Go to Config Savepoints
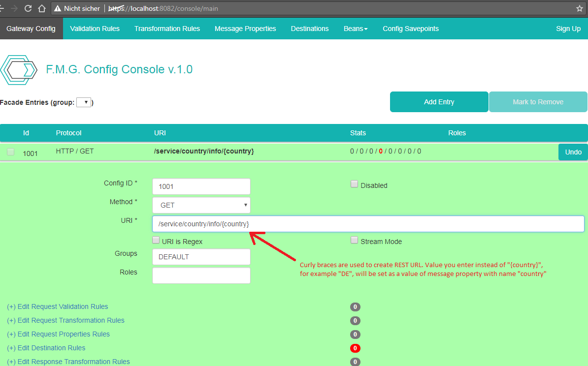 [x=410, y=29]
